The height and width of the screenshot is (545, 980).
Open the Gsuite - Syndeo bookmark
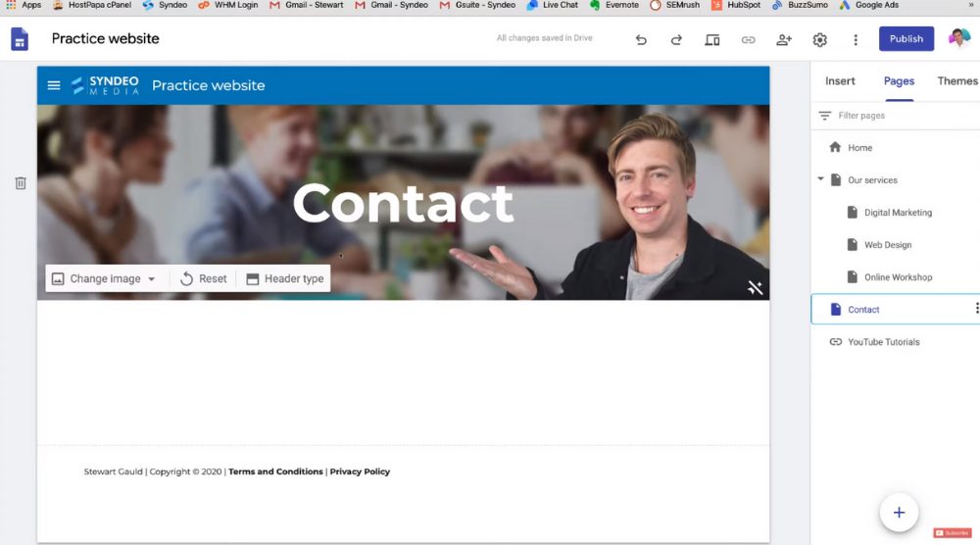(477, 5)
